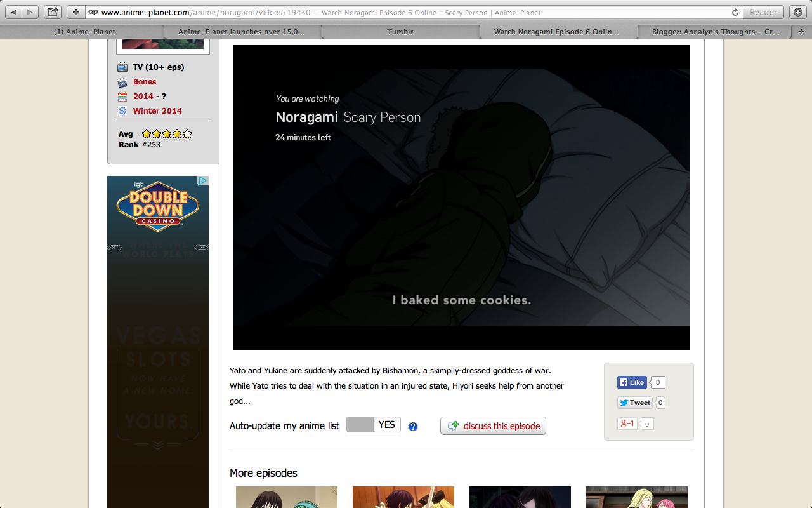
Task: Go back to the previous page
Action: 14,12
